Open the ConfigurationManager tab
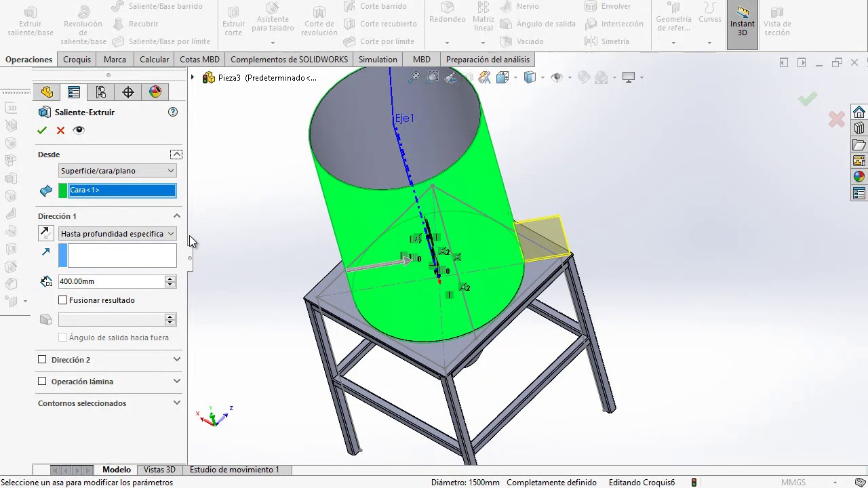868x488 pixels. tap(101, 92)
